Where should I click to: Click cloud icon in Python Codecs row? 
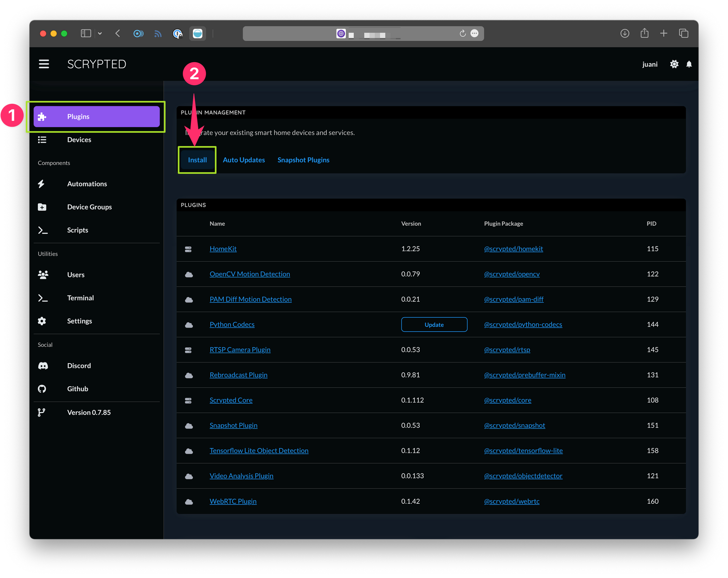click(x=189, y=325)
